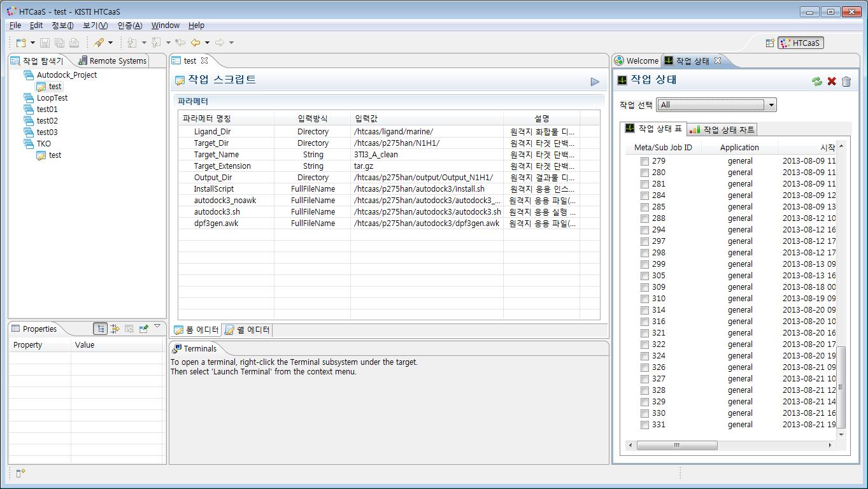Click the 파라메터 명칭 column header
Image resolution: width=868 pixels, height=489 pixels.
click(226, 118)
